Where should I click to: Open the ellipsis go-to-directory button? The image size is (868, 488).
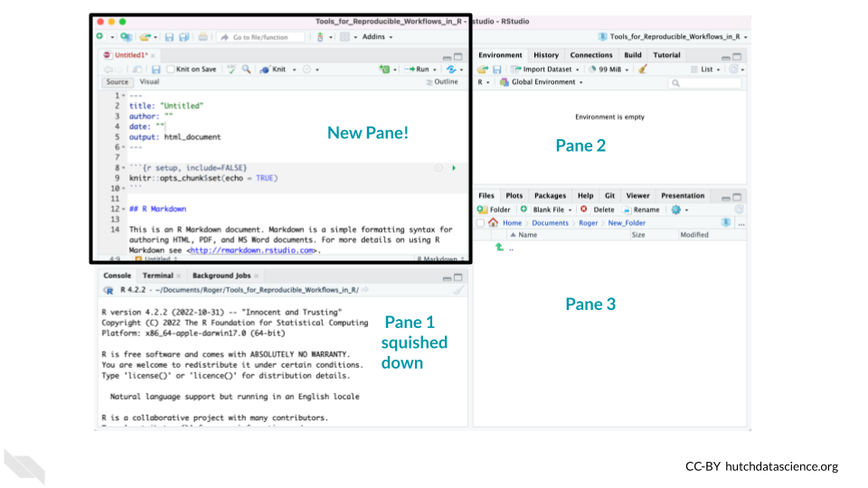pyautogui.click(x=741, y=223)
